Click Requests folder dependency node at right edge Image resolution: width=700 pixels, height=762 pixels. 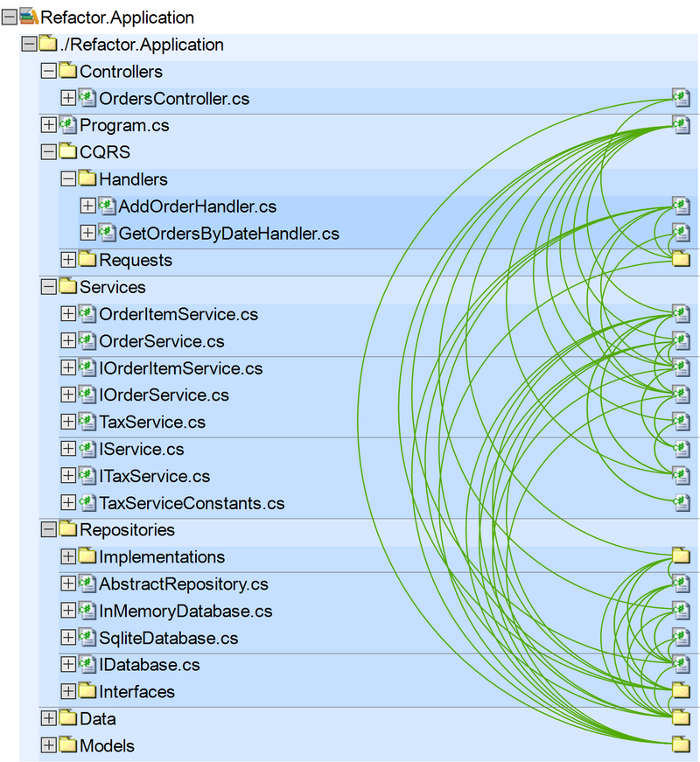point(681,259)
